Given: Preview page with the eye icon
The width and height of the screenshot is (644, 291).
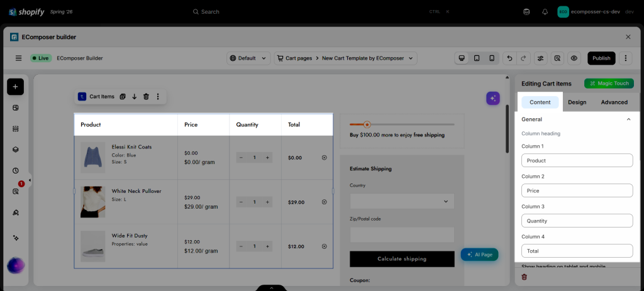Looking at the screenshot, I should click(x=574, y=58).
